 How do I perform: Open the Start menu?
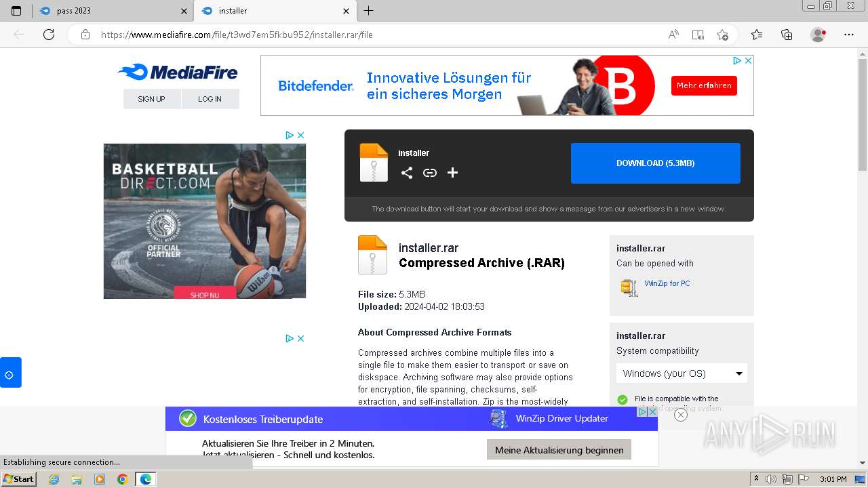[19, 479]
